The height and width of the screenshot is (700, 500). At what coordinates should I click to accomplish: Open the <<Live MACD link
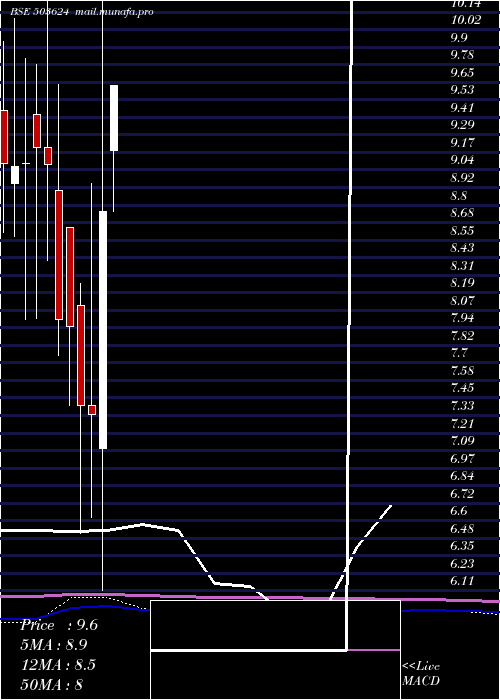pos(421,674)
